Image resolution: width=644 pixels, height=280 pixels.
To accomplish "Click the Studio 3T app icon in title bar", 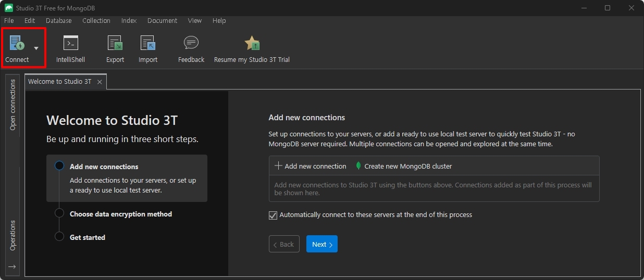I will pos(9,8).
